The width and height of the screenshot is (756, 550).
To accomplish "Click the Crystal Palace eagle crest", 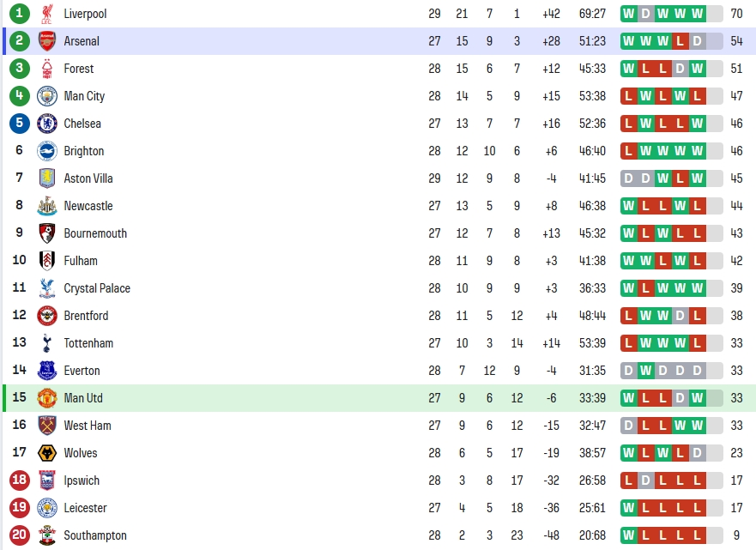I will (x=47, y=288).
